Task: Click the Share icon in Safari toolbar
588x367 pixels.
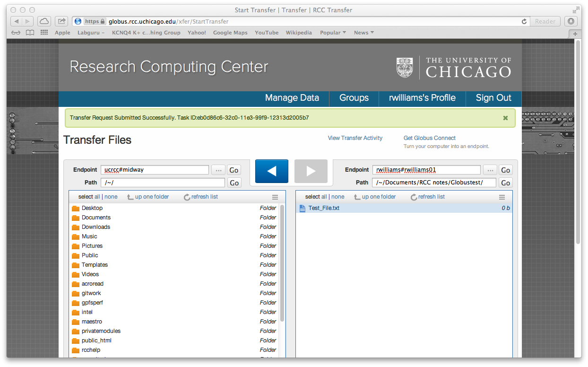Action: coord(61,21)
